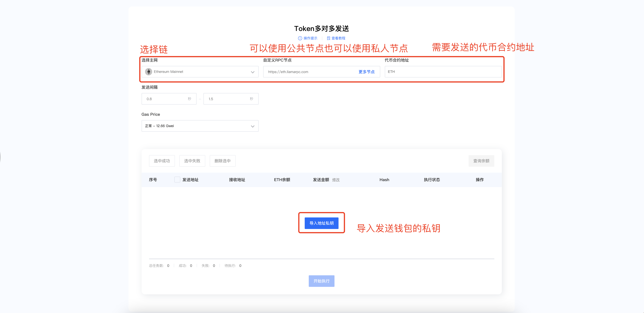Click the 操作 column header

480,180
